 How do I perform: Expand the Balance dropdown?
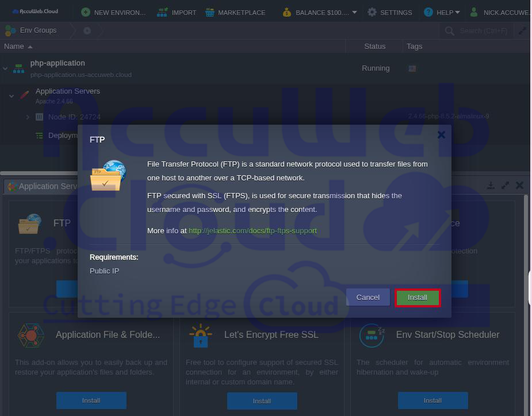coord(320,12)
